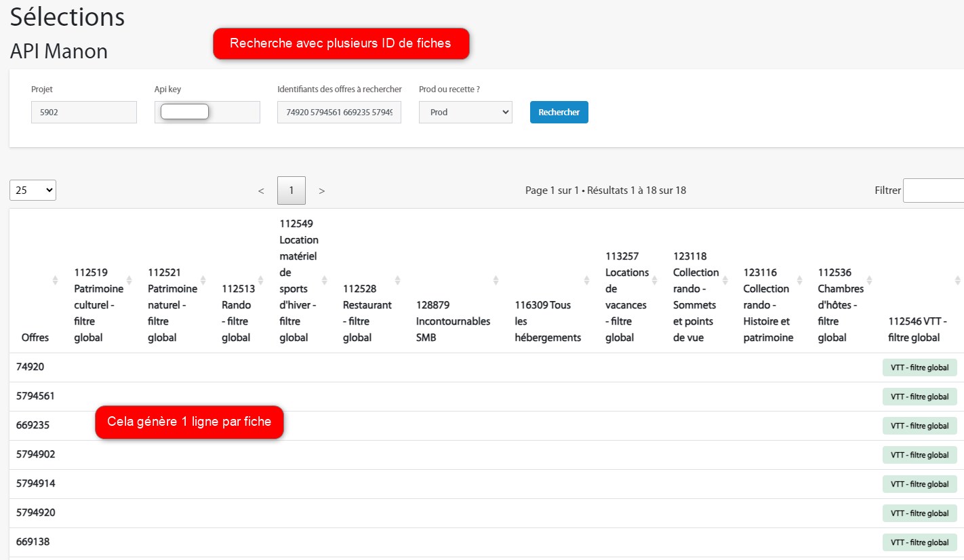Sort the 112519 Patrimoine culturel column
964x560 pixels.
(128, 280)
